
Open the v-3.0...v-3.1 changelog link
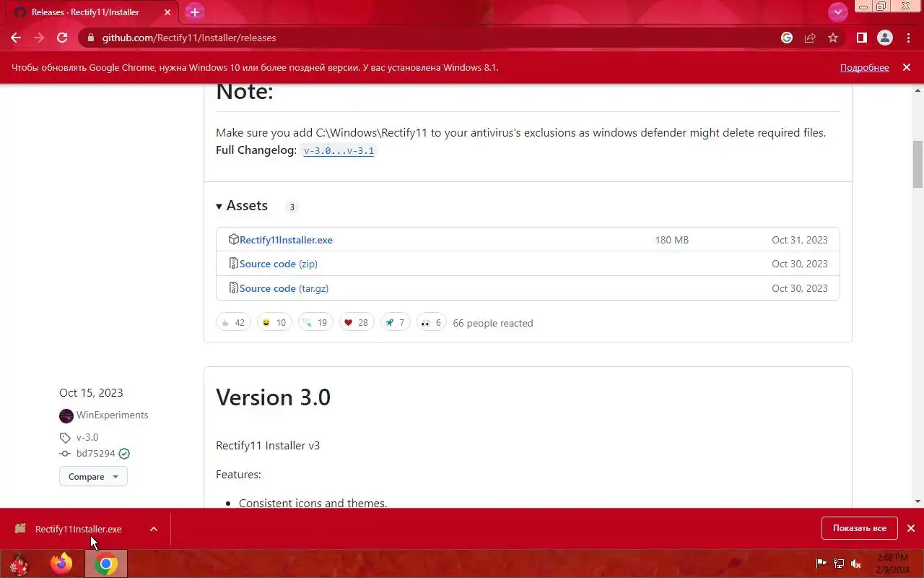[x=339, y=151]
